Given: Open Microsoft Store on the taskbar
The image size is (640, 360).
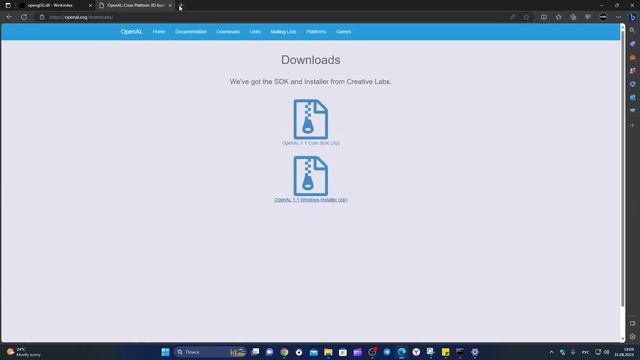Looking at the screenshot, I should [x=343, y=352].
